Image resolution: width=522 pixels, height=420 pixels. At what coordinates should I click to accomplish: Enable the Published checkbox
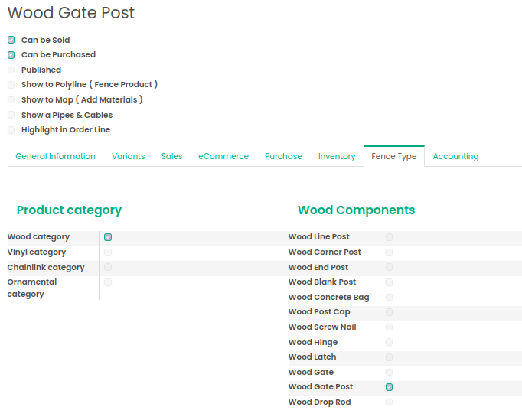pyautogui.click(x=11, y=70)
